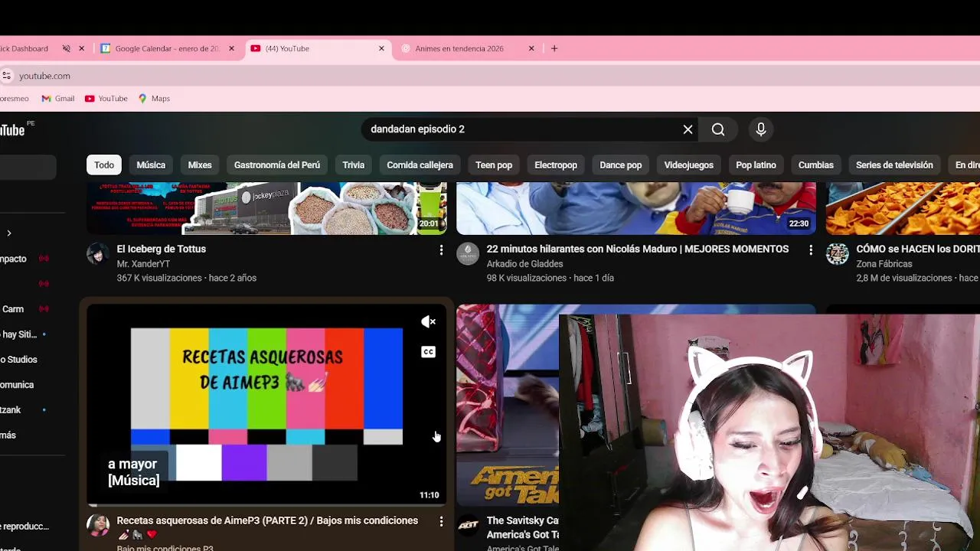
Task: Open options menu for Nicolás Maduro video
Action: pyautogui.click(x=811, y=249)
